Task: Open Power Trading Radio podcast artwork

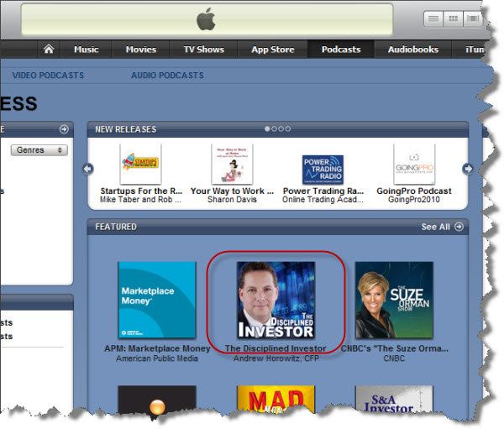Action: 323,170
